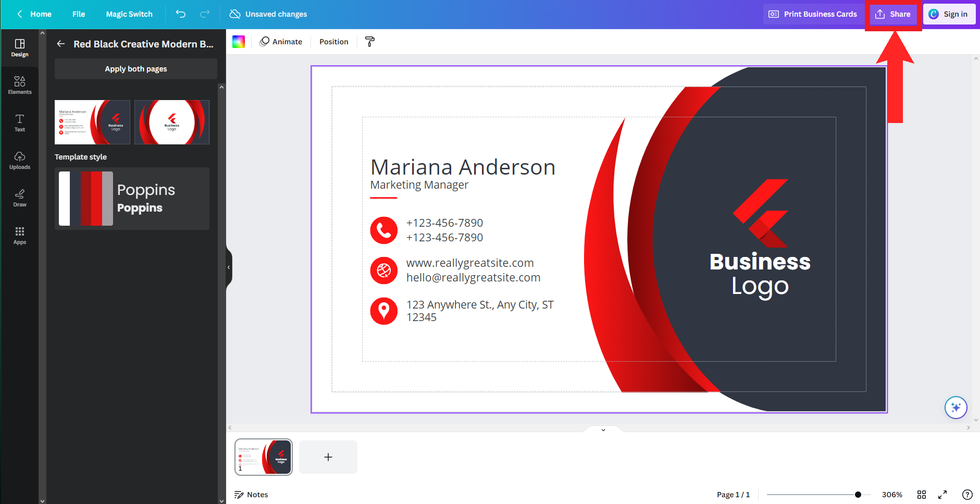Open the Magic Switch menu
Image resolution: width=980 pixels, height=504 pixels.
tap(129, 14)
